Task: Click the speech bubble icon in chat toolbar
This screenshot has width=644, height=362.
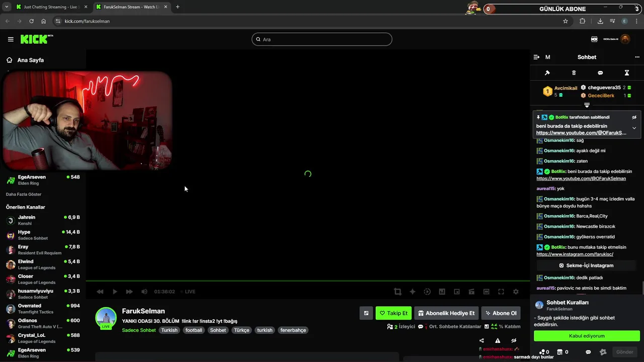Action: (x=600, y=73)
